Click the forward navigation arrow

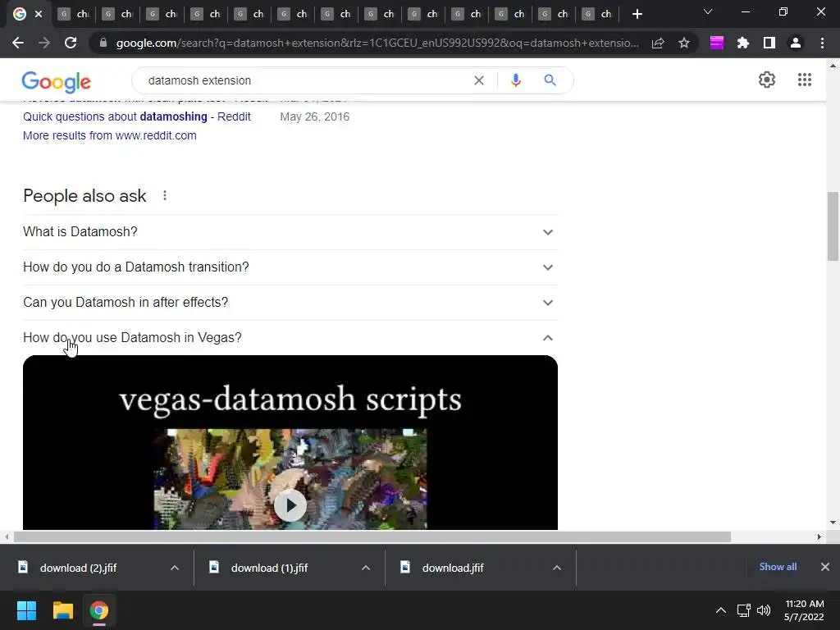[x=44, y=43]
